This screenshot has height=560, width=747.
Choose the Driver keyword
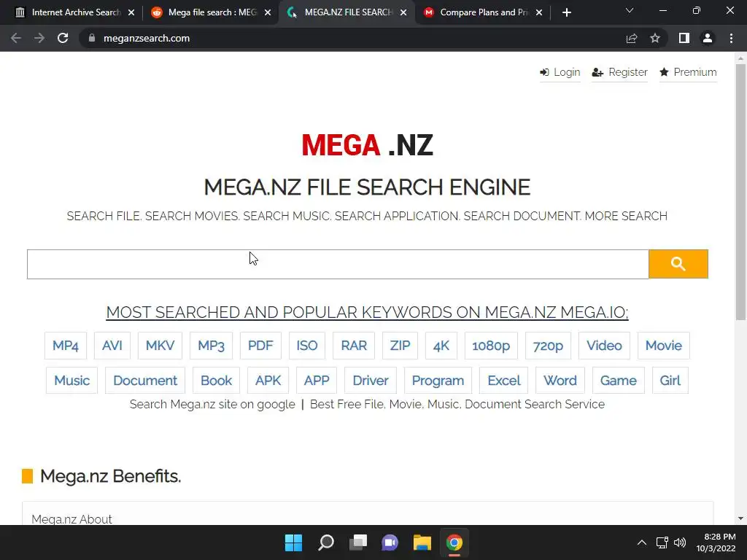(x=371, y=381)
